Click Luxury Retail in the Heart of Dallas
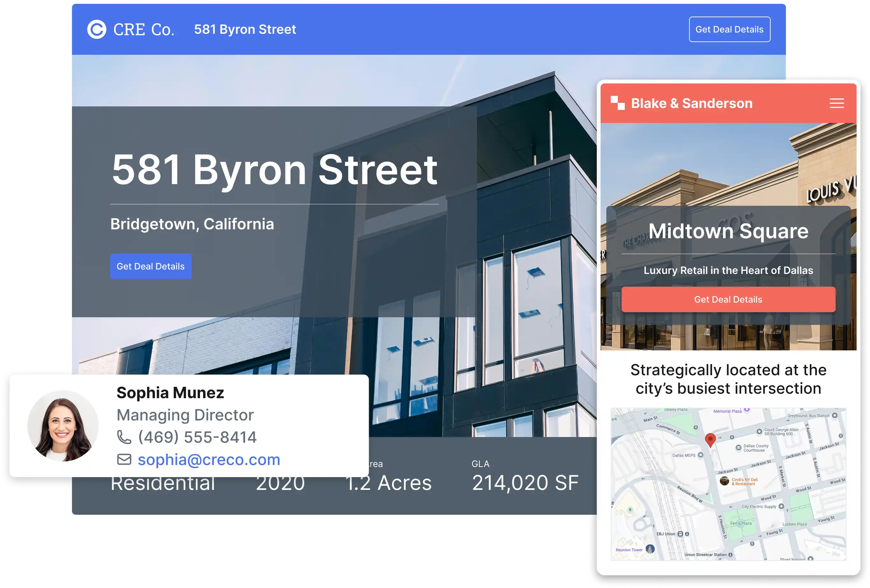This screenshot has width=870, height=588. click(728, 270)
